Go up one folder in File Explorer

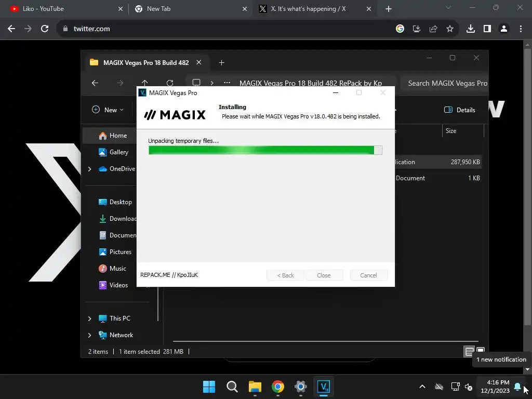tap(145, 83)
